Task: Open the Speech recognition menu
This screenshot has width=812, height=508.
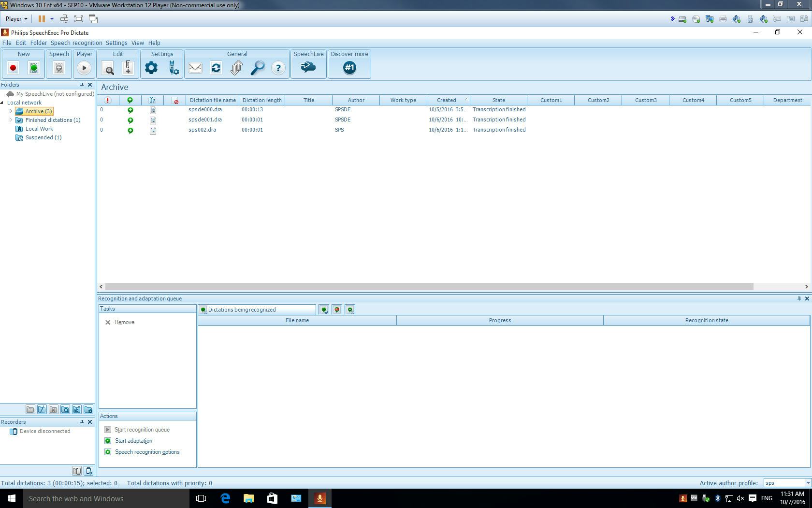Action: (x=76, y=43)
